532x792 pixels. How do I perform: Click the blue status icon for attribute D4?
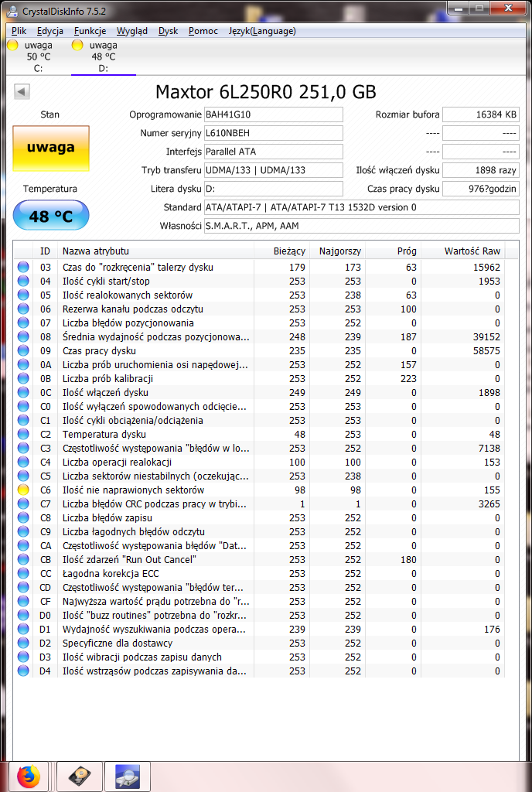23,671
